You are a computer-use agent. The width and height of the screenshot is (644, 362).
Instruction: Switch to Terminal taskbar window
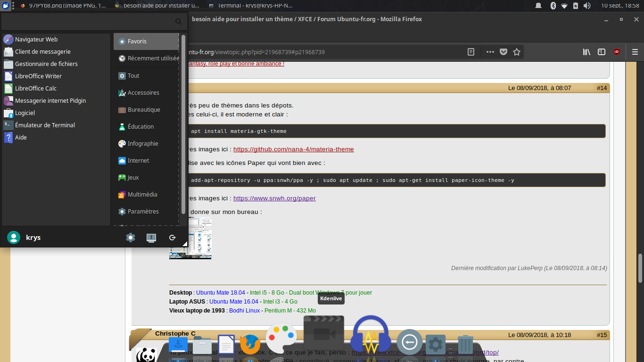tap(250, 6)
